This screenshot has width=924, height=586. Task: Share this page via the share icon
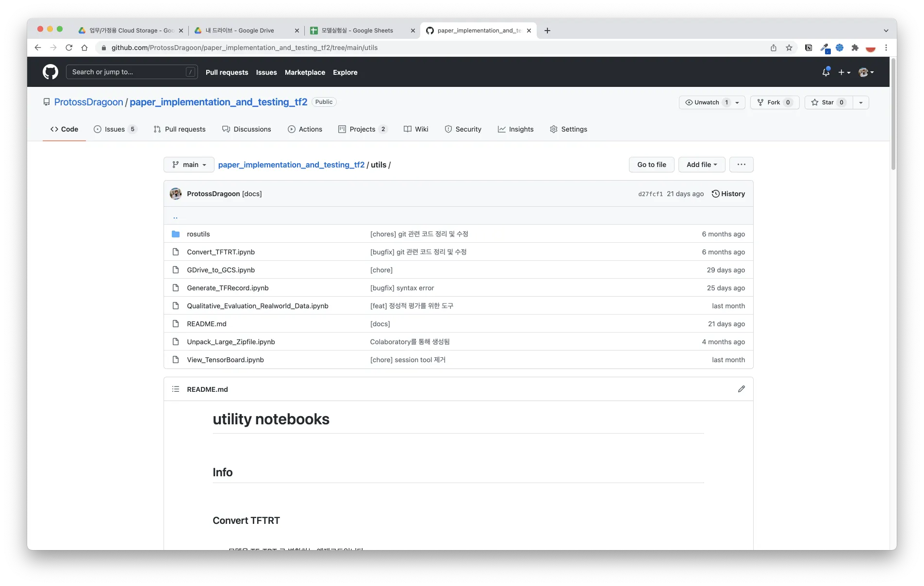pos(774,48)
